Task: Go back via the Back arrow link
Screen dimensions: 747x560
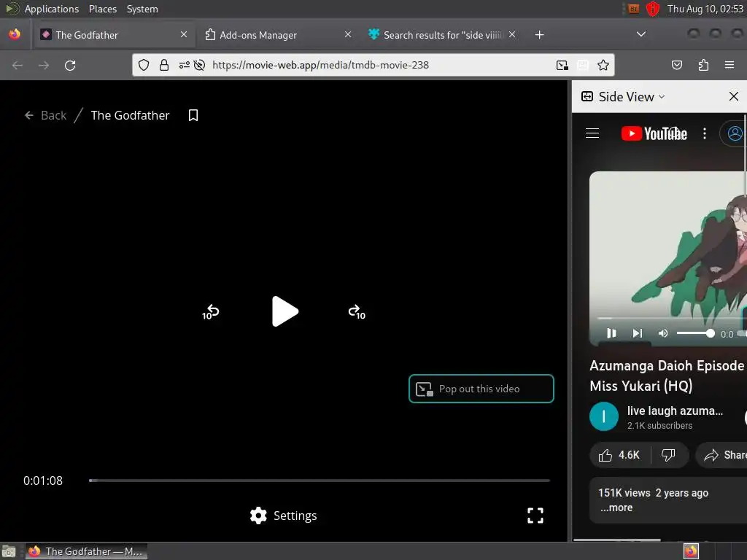Action: pos(45,115)
